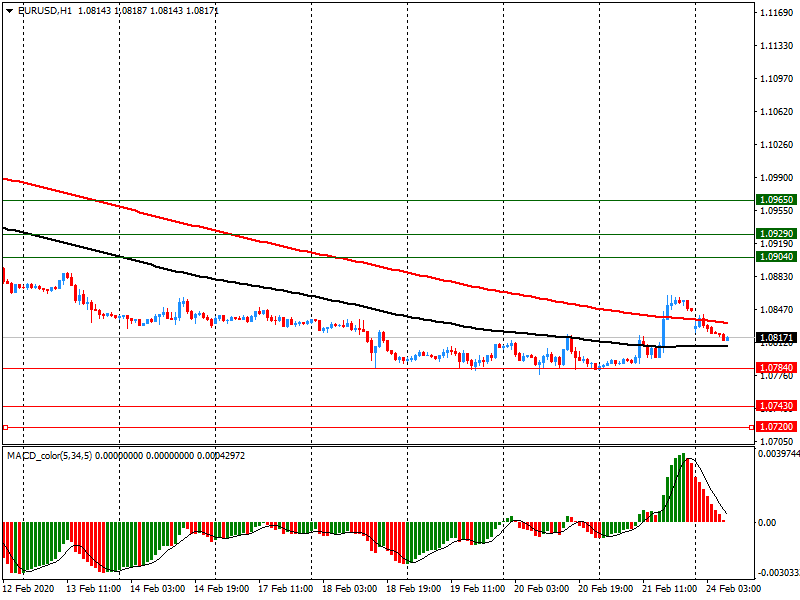This screenshot has height=600, width=800.
Task: Click the 19 Feb 11:00 time label
Action: (x=478, y=588)
